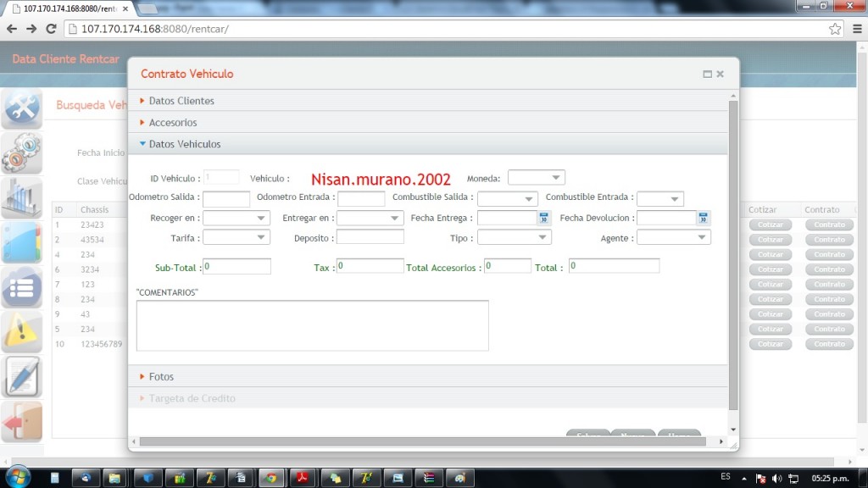
Task: Click the Tax field
Action: coord(370,266)
